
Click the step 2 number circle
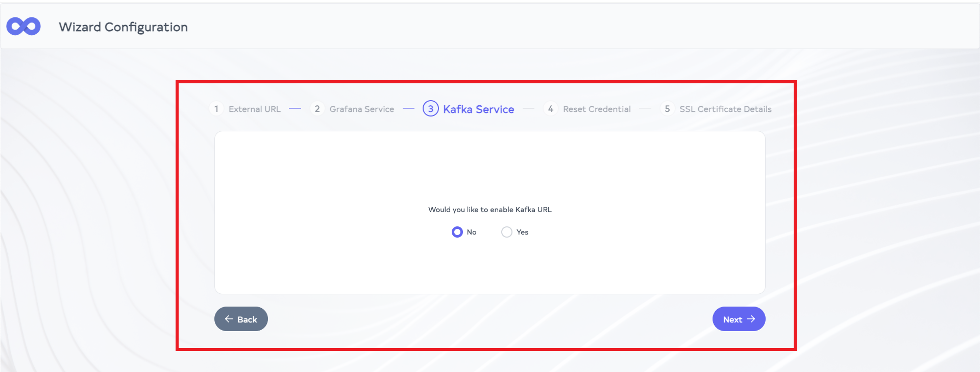pos(317,109)
